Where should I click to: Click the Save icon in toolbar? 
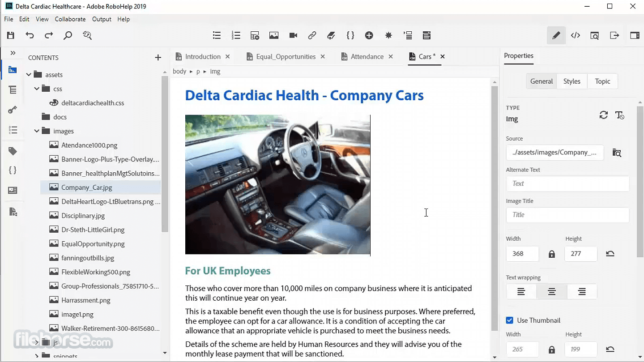pos(11,35)
